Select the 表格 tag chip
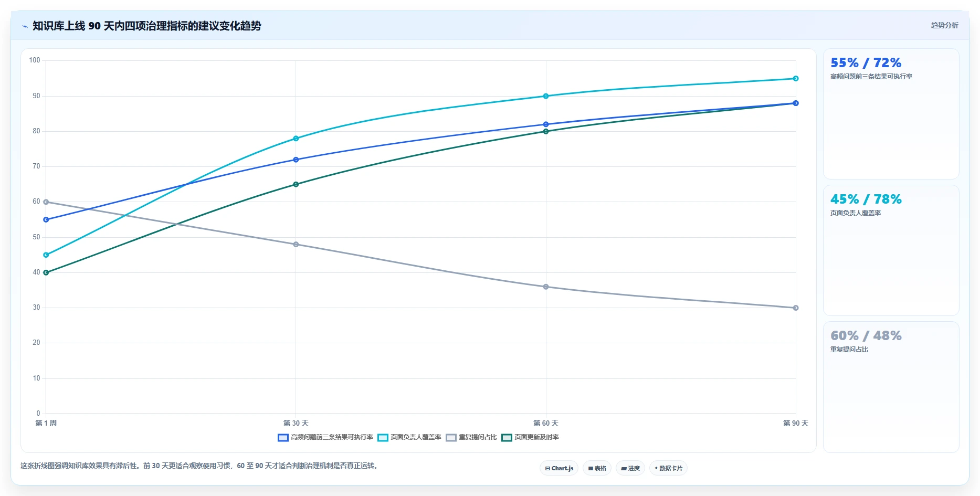The height and width of the screenshot is (496, 980). 597,468
